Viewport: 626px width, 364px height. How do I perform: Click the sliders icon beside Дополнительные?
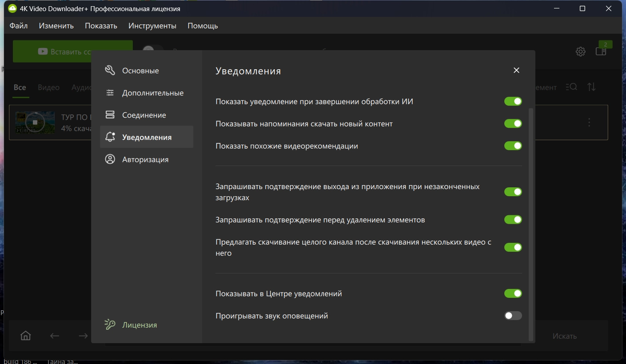tap(110, 93)
